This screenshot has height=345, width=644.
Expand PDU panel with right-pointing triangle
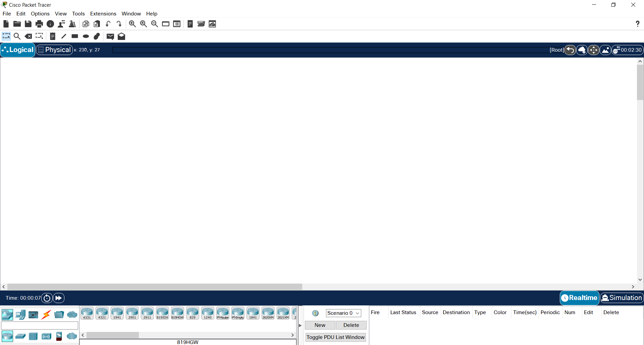tap(300, 325)
